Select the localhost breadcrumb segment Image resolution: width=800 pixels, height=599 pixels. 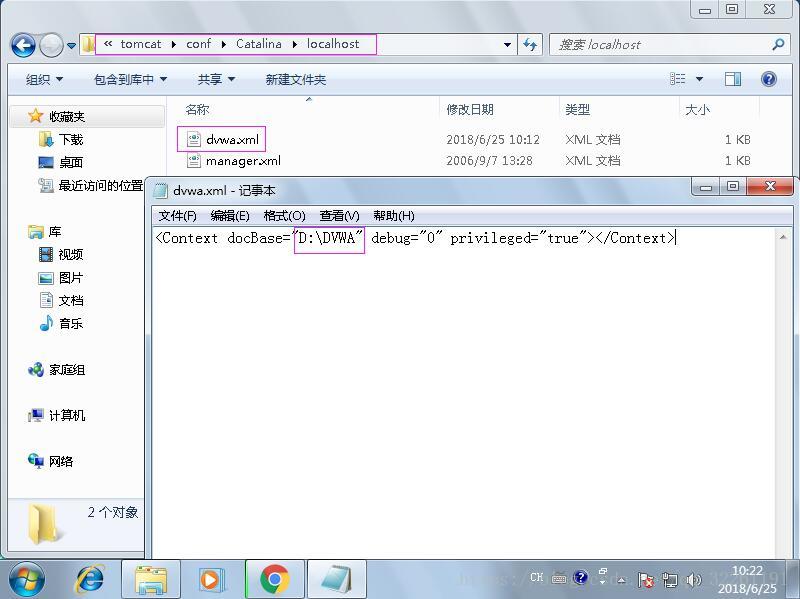pyautogui.click(x=333, y=44)
